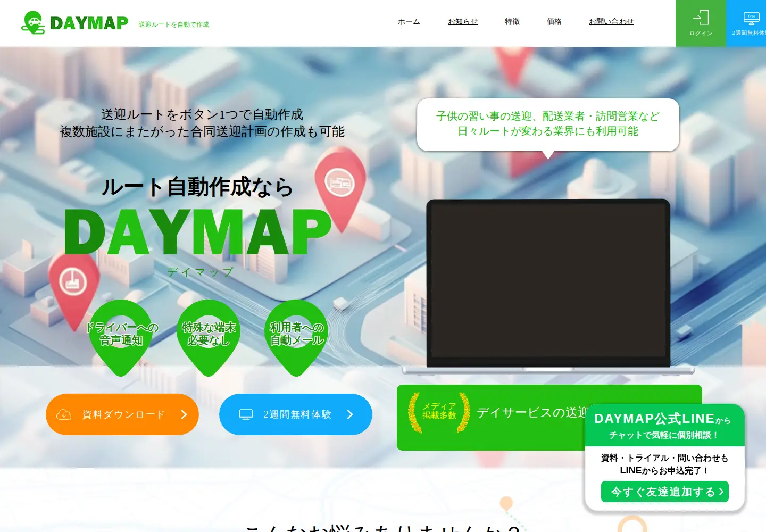The width and height of the screenshot is (766, 532).
Task: Click the 日々ルートが変わる業界にも利用可能 text
Action: (548, 131)
